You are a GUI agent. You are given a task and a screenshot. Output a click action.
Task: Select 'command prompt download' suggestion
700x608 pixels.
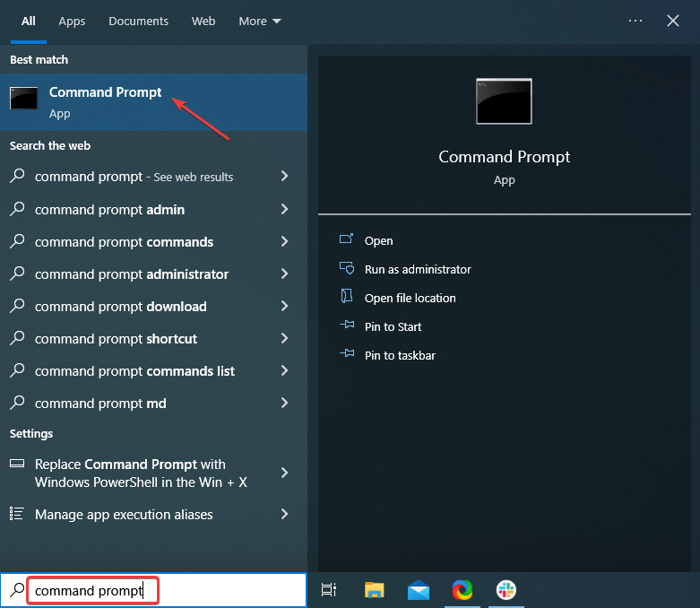[x=153, y=306]
